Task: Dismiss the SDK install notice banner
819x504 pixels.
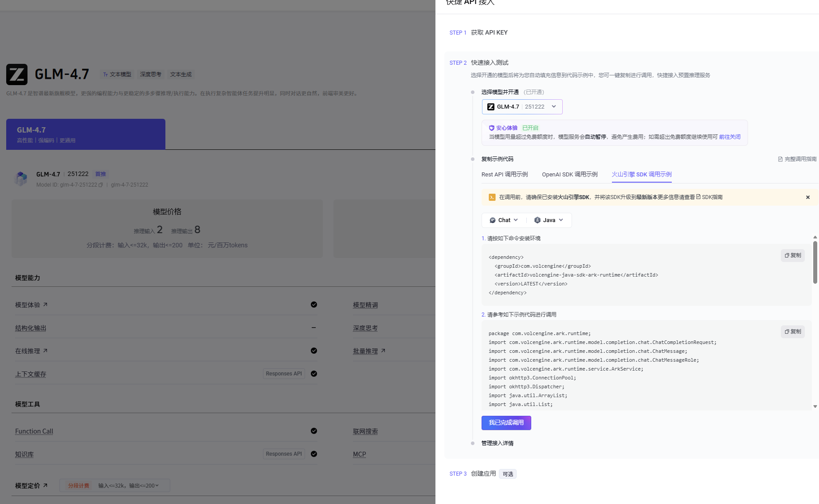Action: point(808,197)
